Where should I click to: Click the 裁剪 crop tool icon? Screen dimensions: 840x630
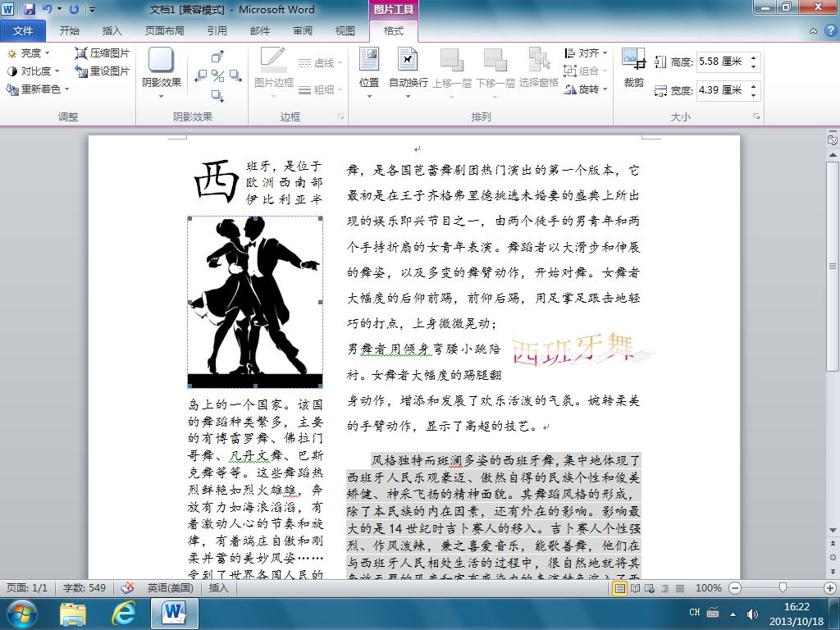coord(634,59)
